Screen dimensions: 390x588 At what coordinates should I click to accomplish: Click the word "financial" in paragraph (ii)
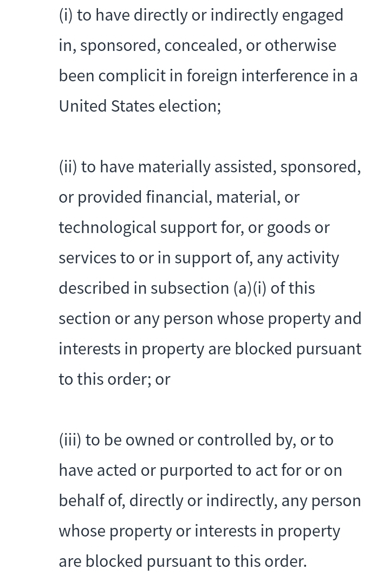point(179,197)
